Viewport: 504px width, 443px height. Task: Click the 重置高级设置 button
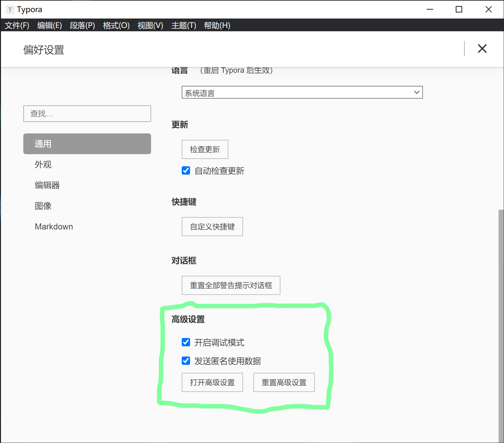[x=284, y=382]
